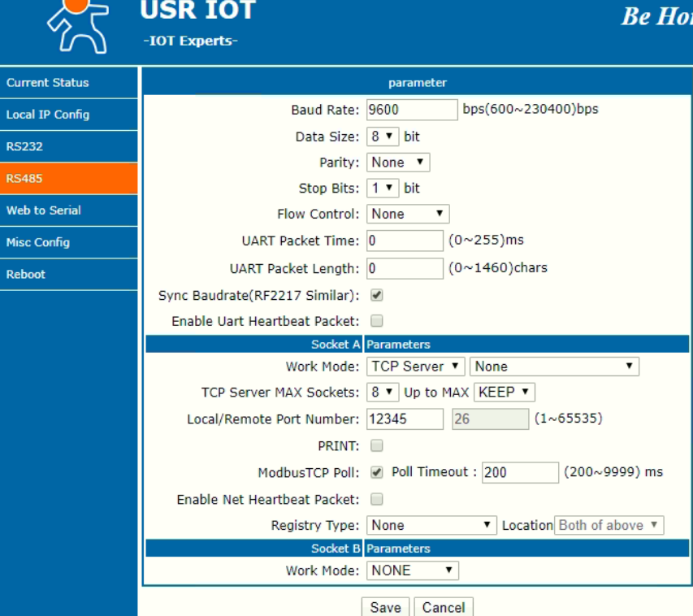Click the UART Packet Length field
693x616 pixels.
point(405,268)
